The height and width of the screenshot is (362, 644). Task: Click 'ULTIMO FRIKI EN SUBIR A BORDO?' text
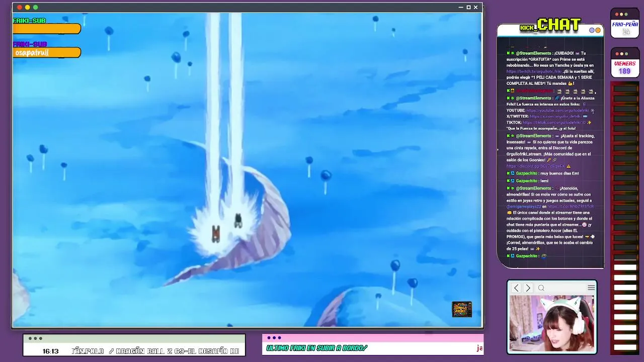[317, 348]
